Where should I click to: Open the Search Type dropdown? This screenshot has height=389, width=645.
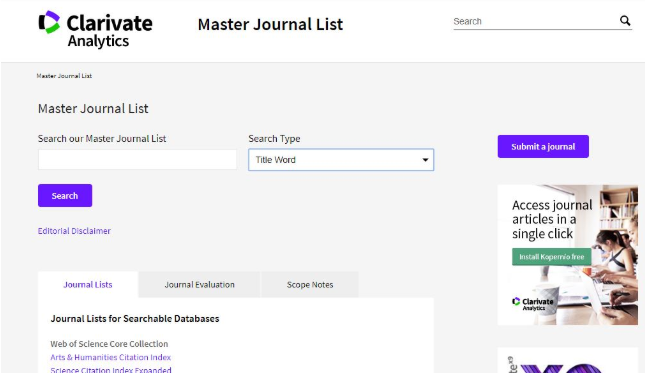[x=341, y=160]
